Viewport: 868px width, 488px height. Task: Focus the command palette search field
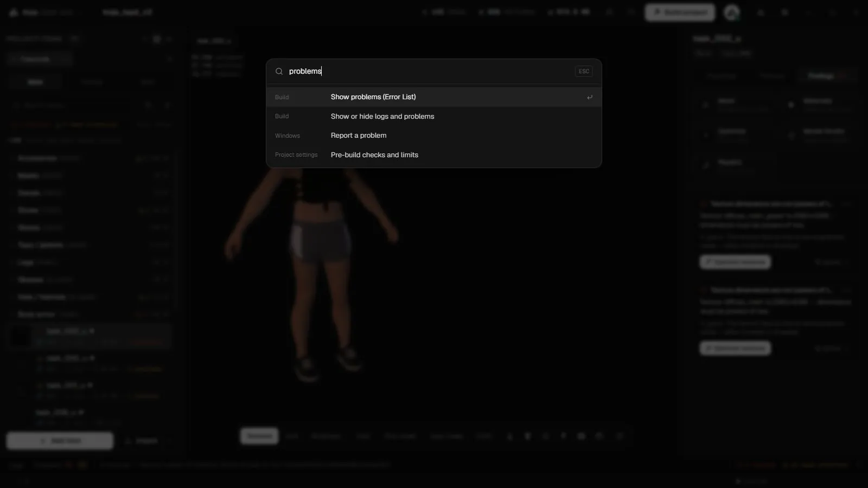click(x=429, y=71)
